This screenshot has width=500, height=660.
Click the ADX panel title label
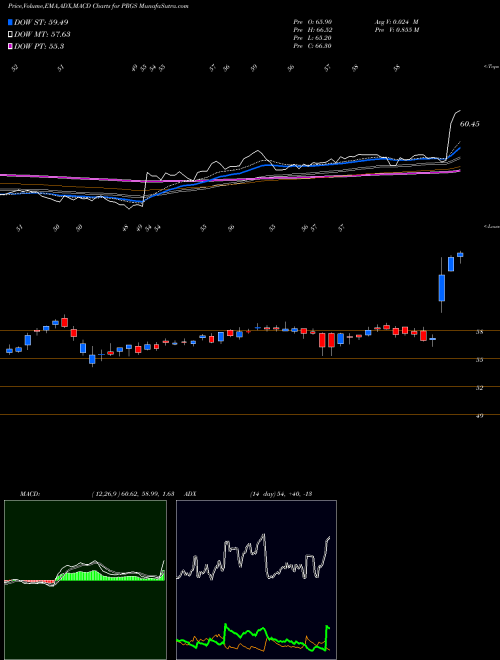(x=190, y=494)
